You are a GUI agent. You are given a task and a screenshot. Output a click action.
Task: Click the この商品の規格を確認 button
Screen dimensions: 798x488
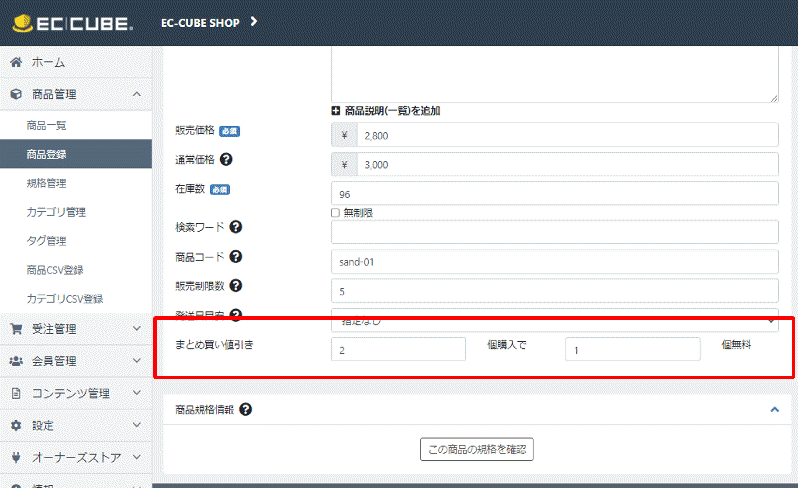(476, 449)
